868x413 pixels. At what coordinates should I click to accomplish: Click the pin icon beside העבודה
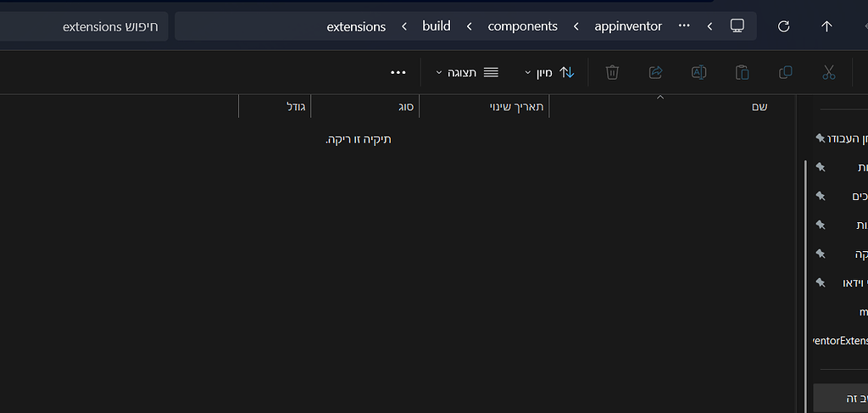821,138
